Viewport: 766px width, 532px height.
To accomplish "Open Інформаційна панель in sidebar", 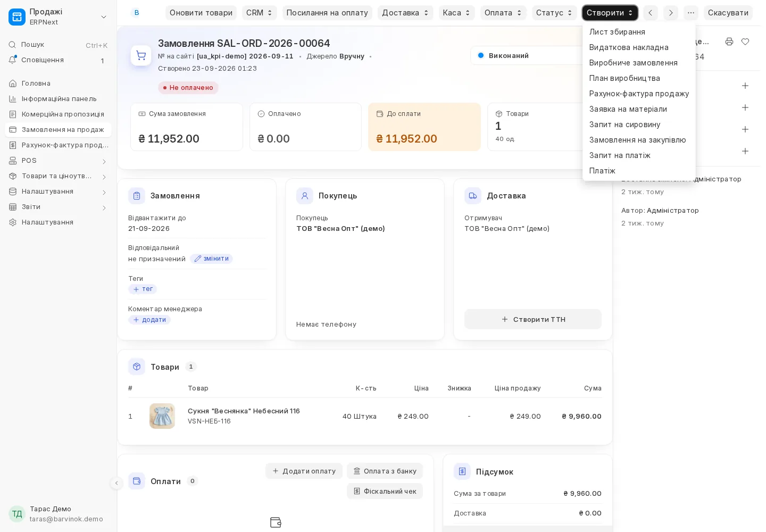I will (59, 99).
